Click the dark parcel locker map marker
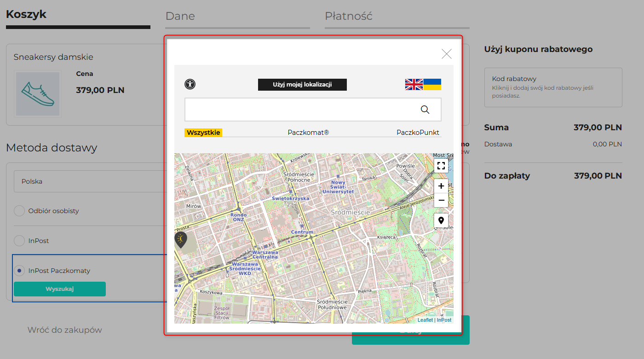This screenshot has height=359, width=644. click(180, 239)
